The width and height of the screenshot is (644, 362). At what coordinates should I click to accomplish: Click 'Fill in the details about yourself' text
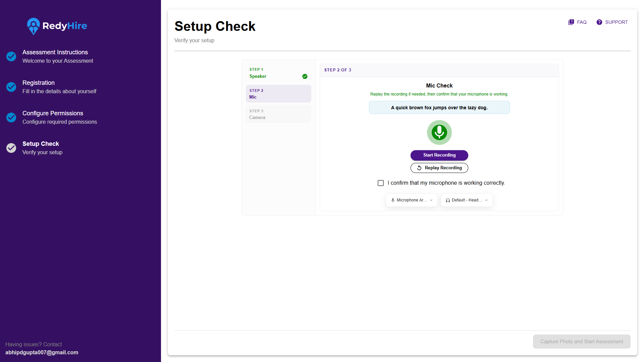tap(59, 92)
